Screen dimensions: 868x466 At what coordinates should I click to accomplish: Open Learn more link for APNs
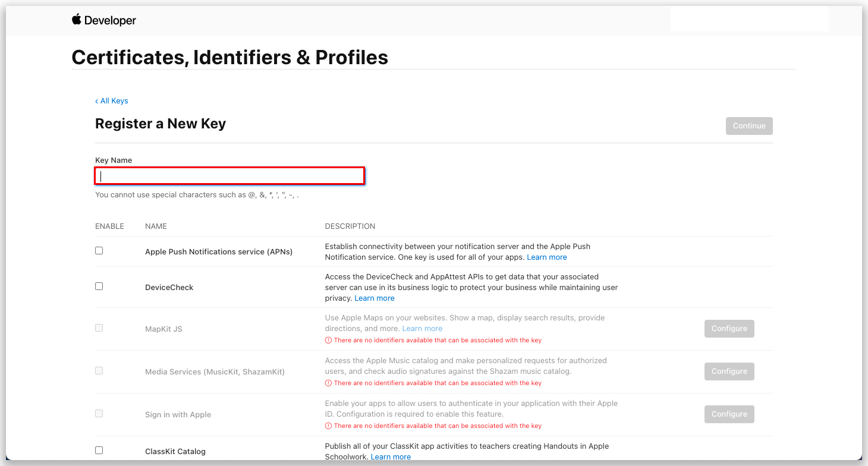click(547, 257)
